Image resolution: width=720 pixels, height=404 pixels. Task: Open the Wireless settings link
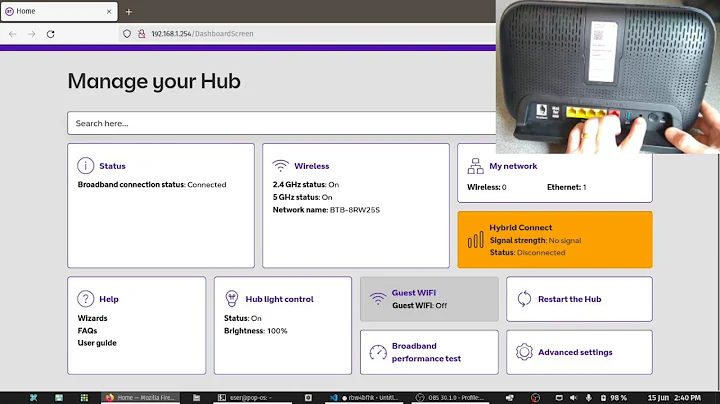coord(312,166)
